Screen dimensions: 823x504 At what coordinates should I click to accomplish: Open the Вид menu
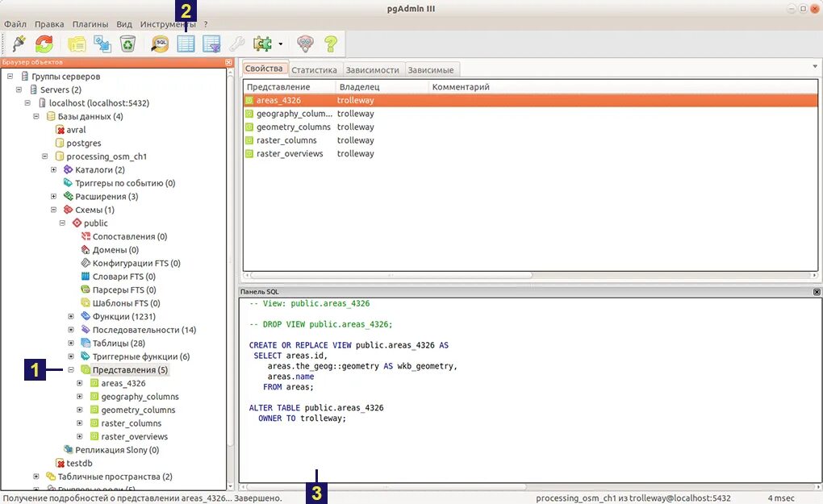124,24
